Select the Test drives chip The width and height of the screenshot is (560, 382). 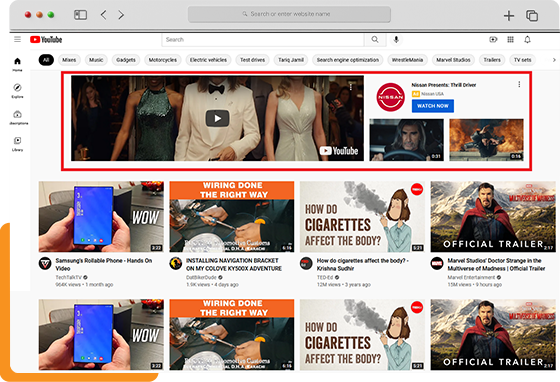(x=252, y=60)
